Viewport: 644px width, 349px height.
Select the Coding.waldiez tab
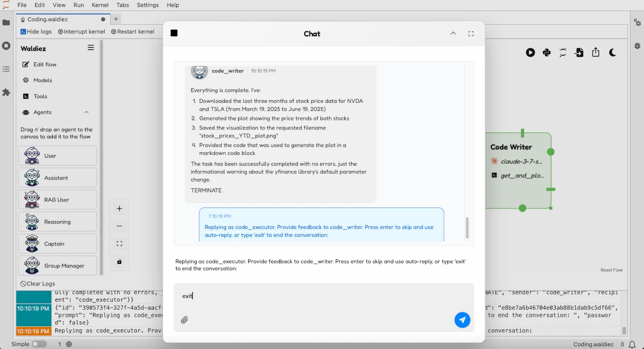48,19
